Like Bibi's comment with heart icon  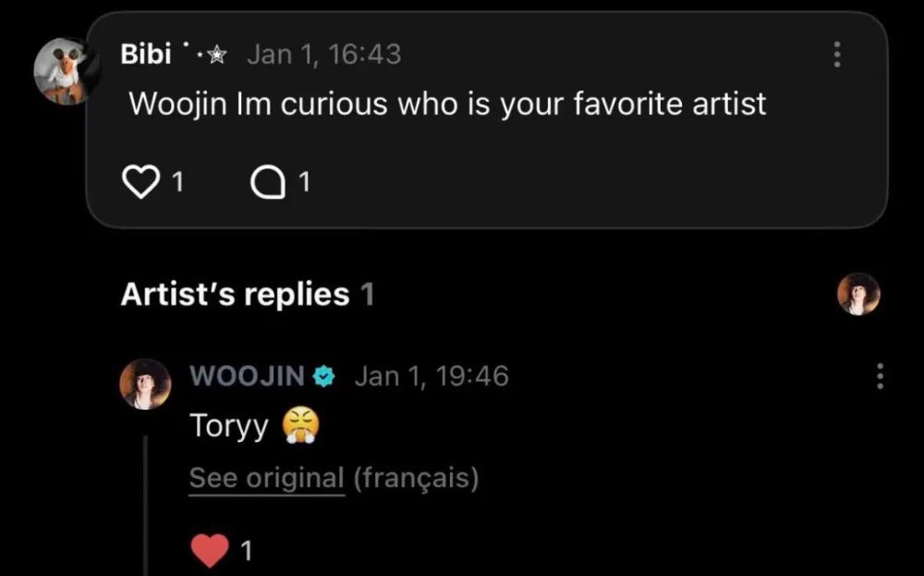[140, 182]
